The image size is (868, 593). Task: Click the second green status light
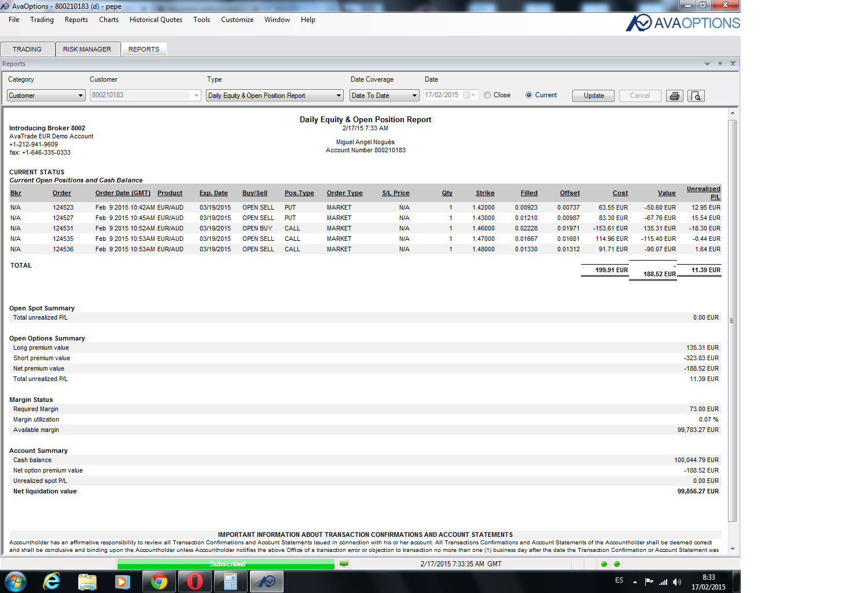(617, 564)
